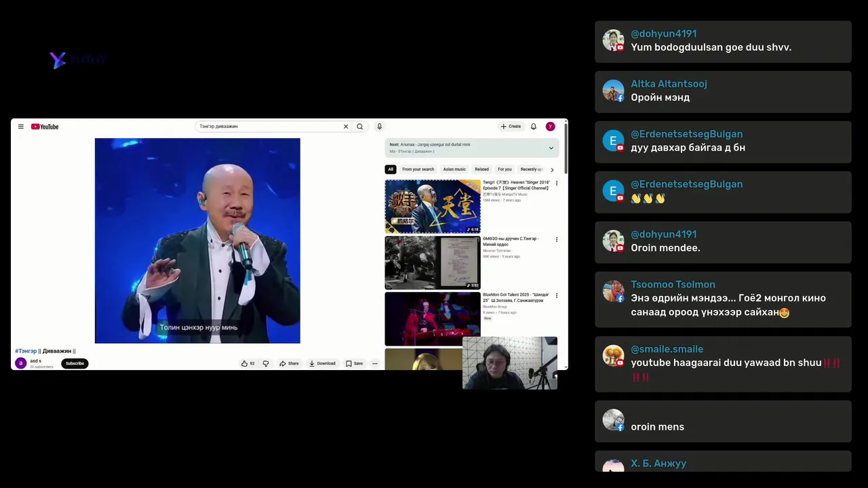
Task: Go to the YouTube home logo
Action: [45, 127]
